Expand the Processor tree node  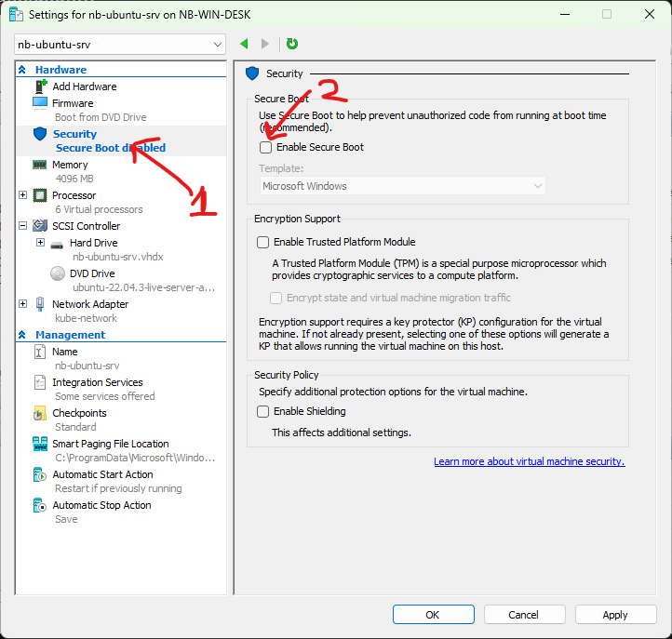[23, 195]
